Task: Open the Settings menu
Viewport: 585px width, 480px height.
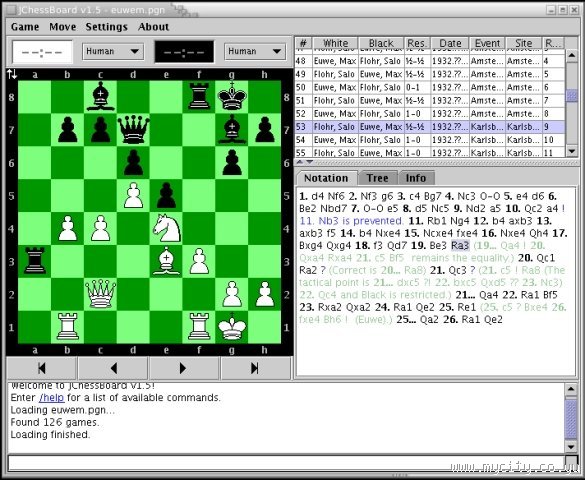Action: click(107, 27)
